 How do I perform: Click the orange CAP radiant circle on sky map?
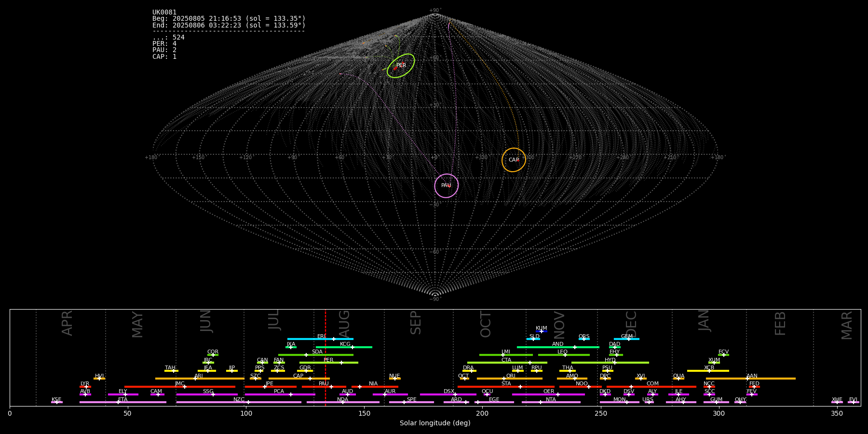tap(514, 160)
